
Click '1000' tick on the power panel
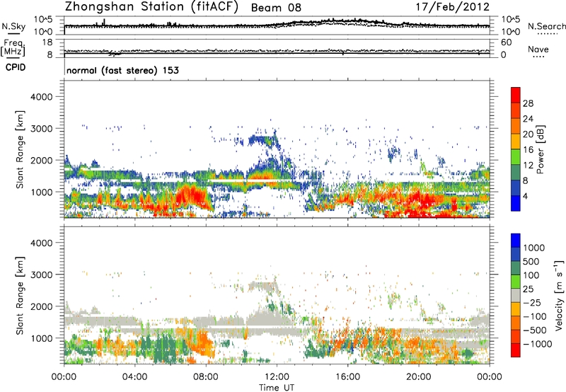[x=42, y=192]
